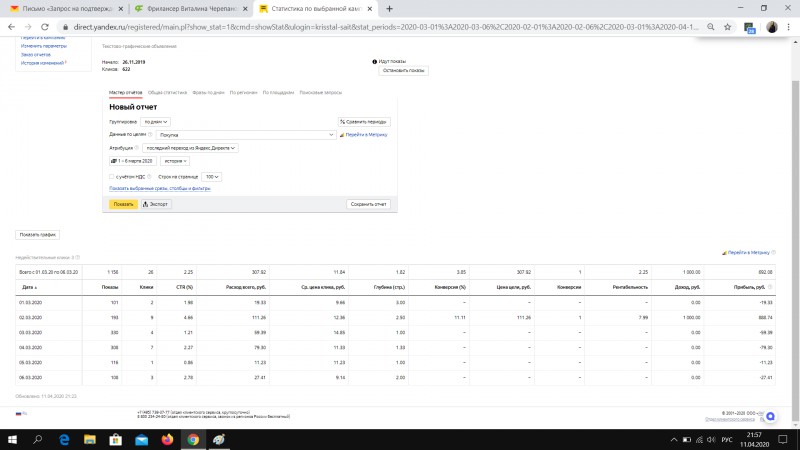The width and height of the screenshot is (800, 450).
Task: Click 'Показать выбранные срезы, столбцы и фильтры'
Action: click(x=160, y=188)
